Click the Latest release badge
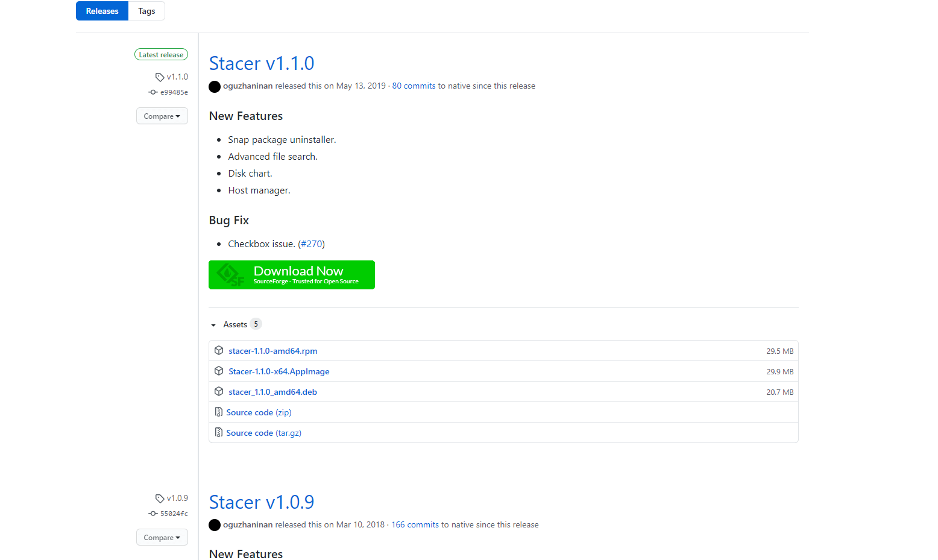This screenshot has width=938, height=560. [161, 55]
